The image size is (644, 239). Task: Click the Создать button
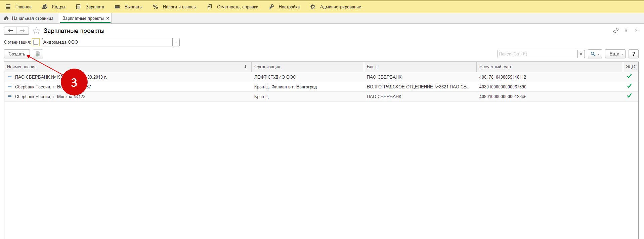point(17,54)
